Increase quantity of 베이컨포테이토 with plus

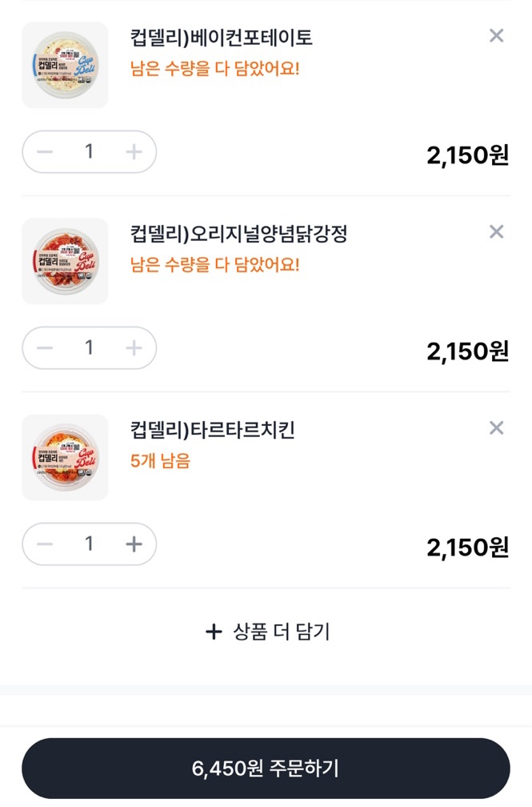134,151
